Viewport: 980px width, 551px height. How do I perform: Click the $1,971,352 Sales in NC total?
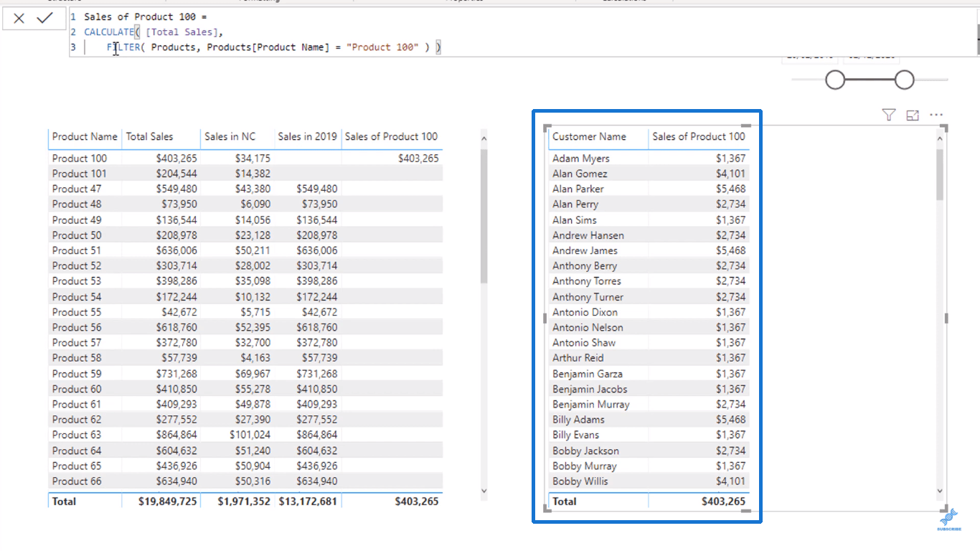[244, 501]
